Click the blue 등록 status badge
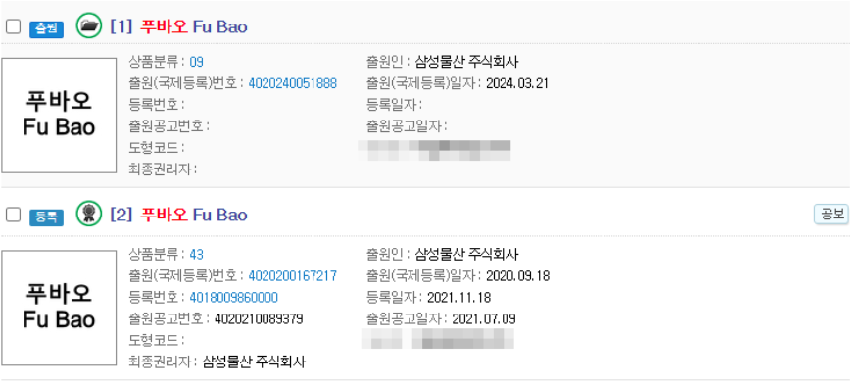This screenshot has height=386, width=868. [x=46, y=217]
